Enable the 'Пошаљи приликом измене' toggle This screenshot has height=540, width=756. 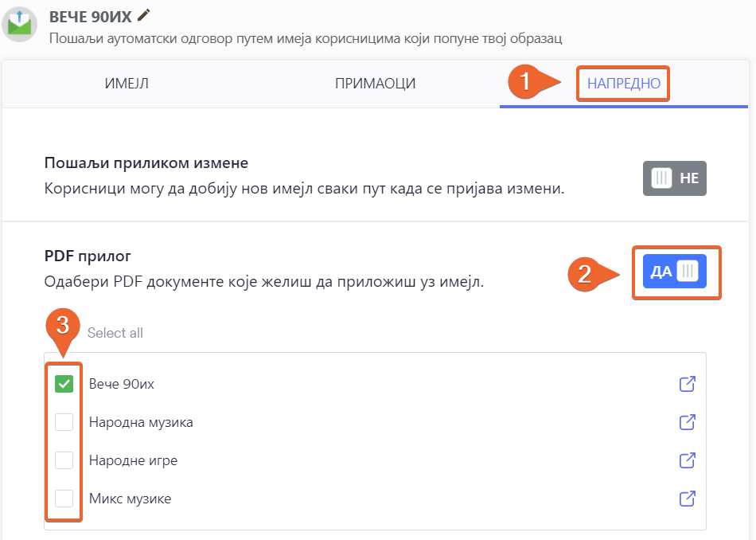tap(674, 178)
